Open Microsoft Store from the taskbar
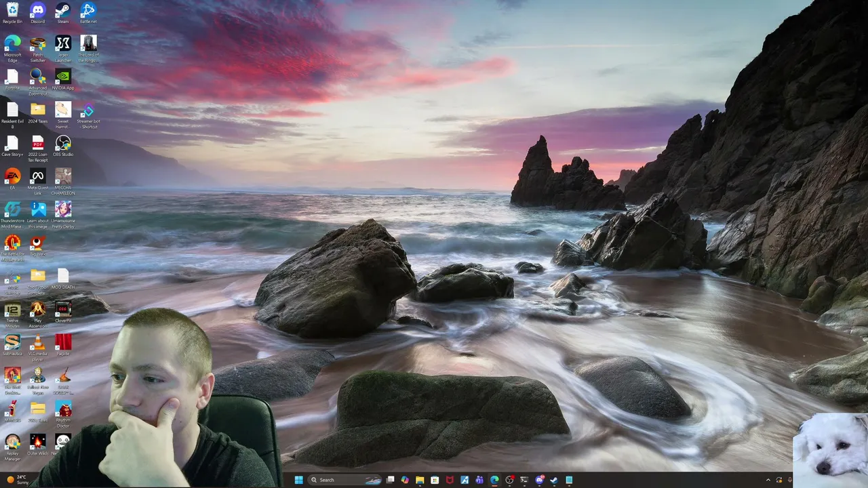The width and height of the screenshot is (868, 488). point(435,480)
